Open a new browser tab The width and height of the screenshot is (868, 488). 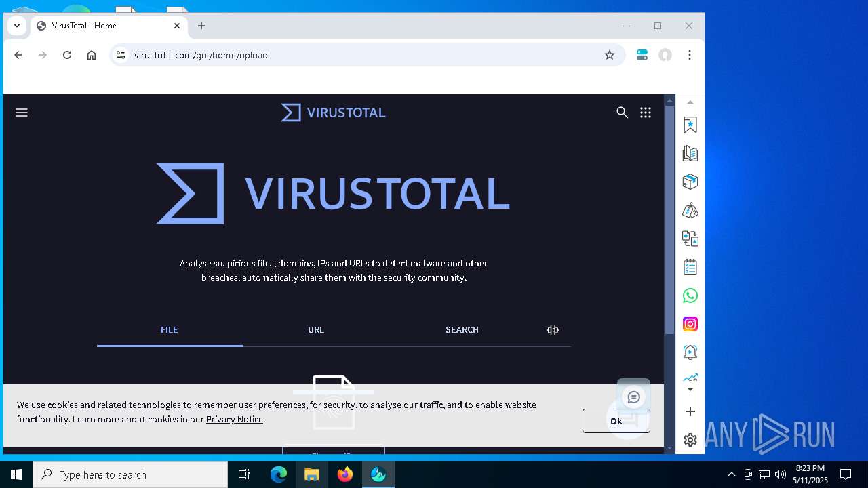201,26
